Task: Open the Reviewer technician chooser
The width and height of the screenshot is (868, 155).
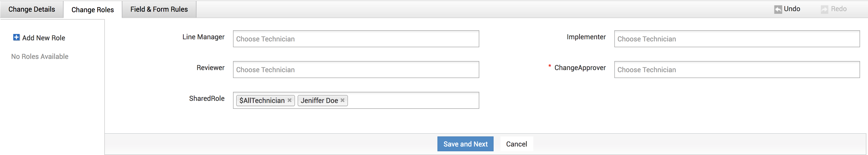Action: [x=356, y=70]
